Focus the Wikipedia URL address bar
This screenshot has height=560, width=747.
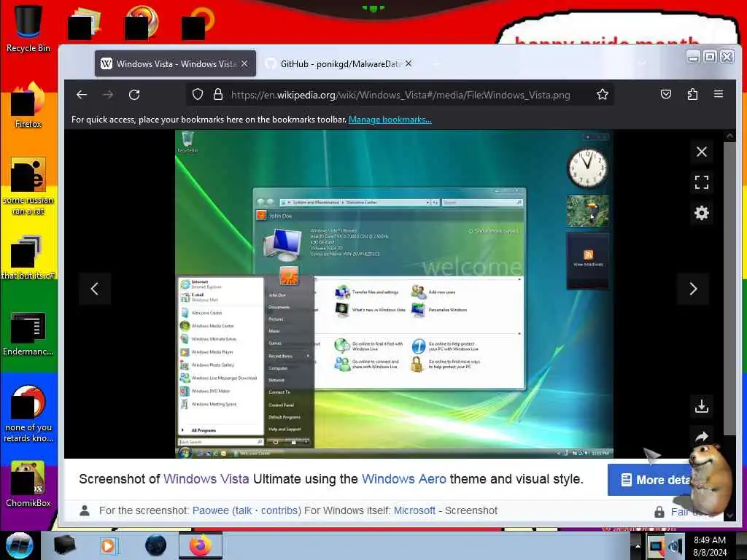point(400,95)
